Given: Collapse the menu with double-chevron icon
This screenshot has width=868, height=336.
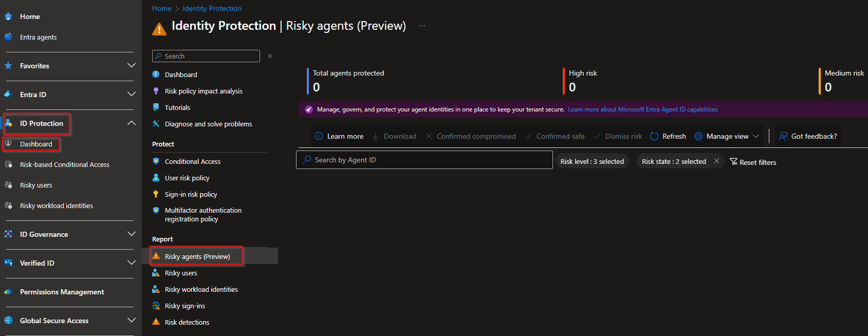Looking at the screenshot, I should [270, 56].
